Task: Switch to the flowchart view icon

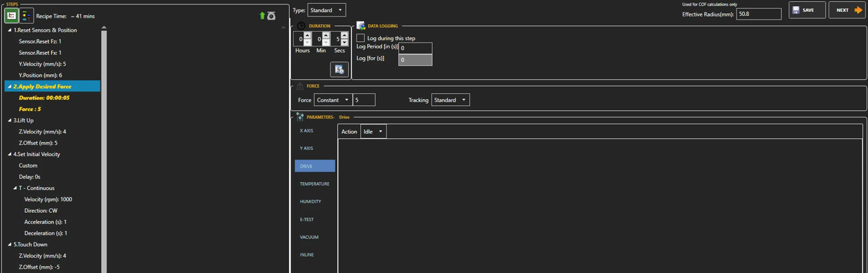Action: coord(26,16)
